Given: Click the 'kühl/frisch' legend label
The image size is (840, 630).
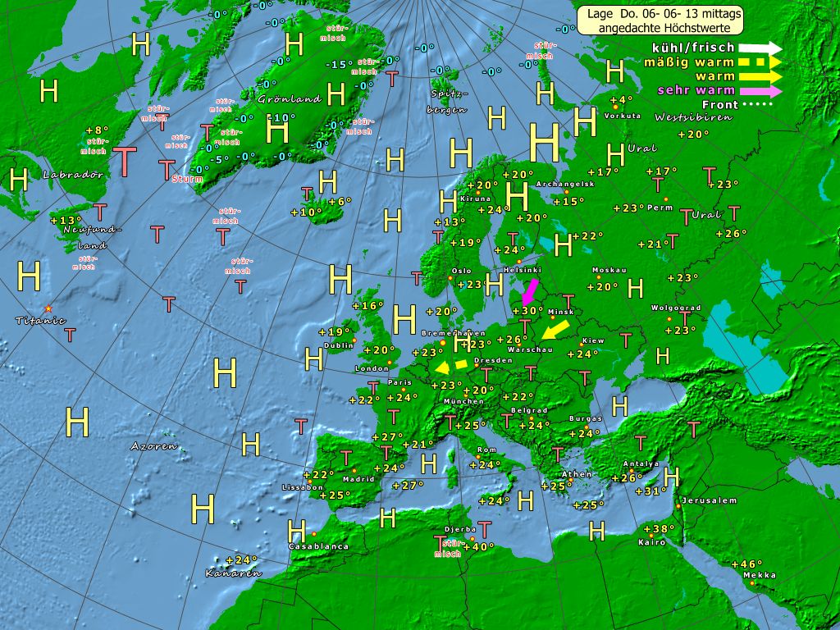Looking at the screenshot, I should coord(693,48).
